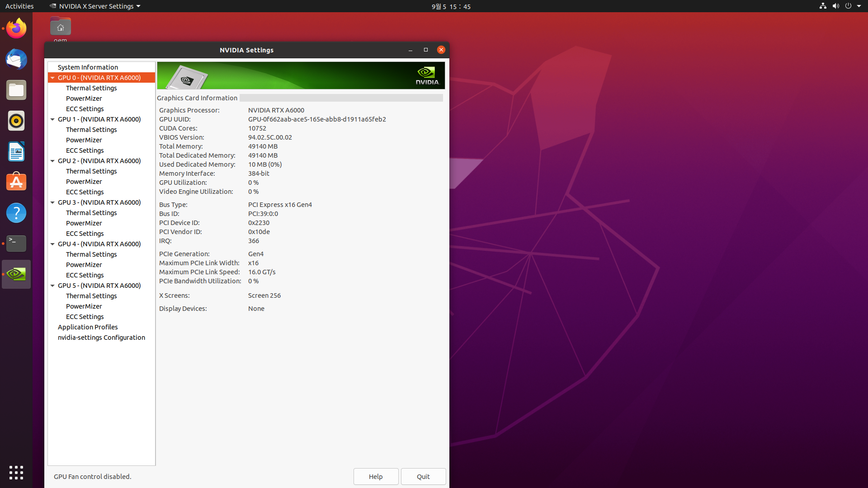This screenshot has width=868, height=488.
Task: Collapse the GPU 3 tree node arrow
Action: (x=52, y=202)
